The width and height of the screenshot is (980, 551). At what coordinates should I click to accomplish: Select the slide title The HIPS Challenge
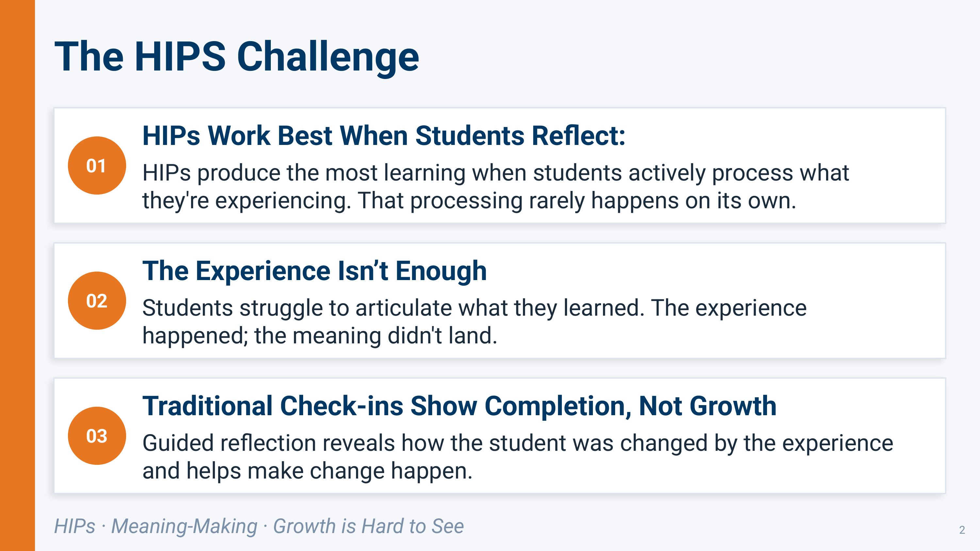(x=237, y=57)
